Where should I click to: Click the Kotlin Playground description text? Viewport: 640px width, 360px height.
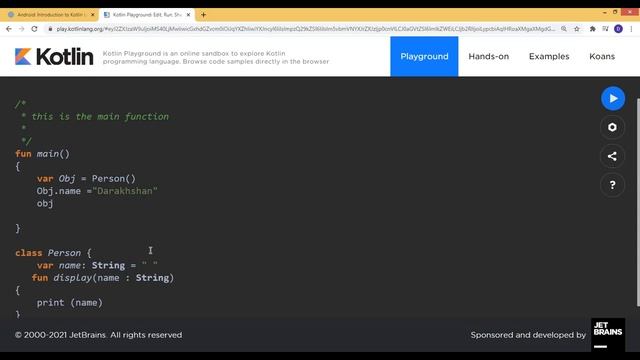(216, 58)
